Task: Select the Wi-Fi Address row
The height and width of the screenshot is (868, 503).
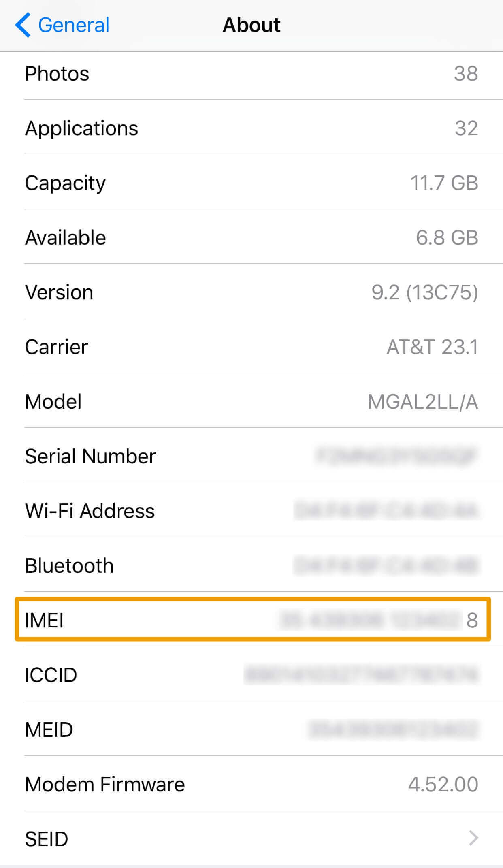Action: click(251, 510)
